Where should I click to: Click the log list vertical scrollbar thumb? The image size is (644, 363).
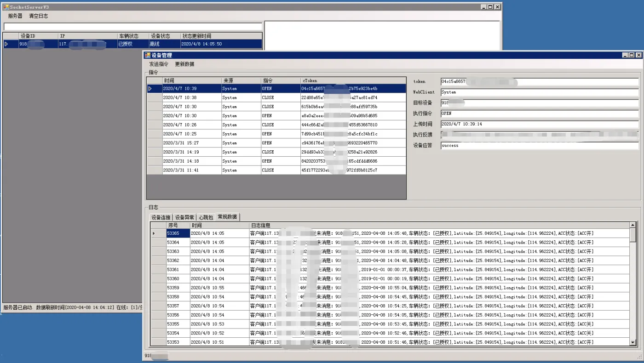pyautogui.click(x=633, y=235)
